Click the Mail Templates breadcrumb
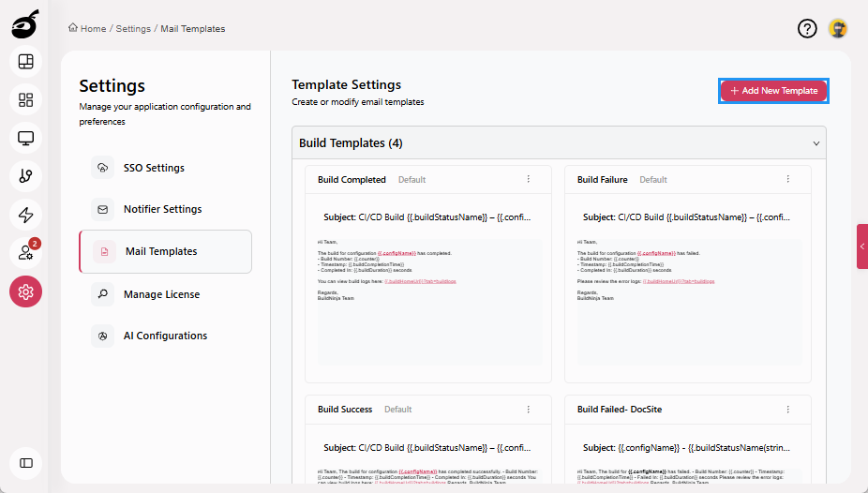 (193, 29)
